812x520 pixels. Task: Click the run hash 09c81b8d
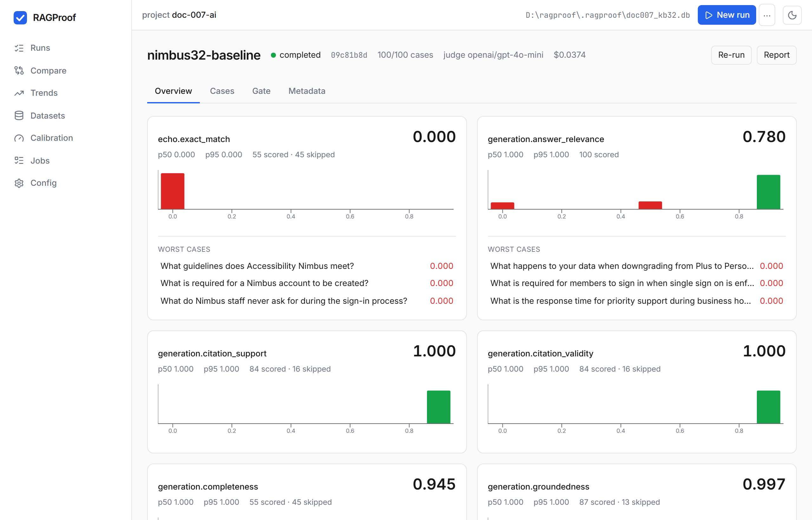tap(349, 55)
